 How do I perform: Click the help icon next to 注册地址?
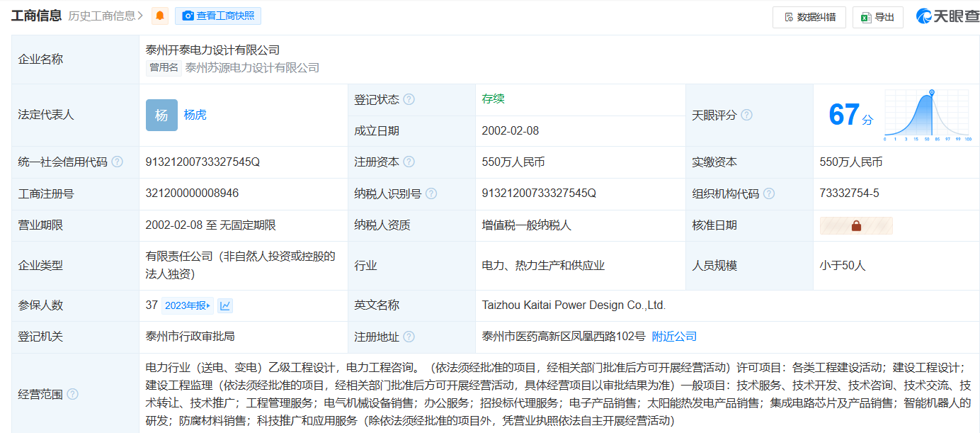(409, 337)
